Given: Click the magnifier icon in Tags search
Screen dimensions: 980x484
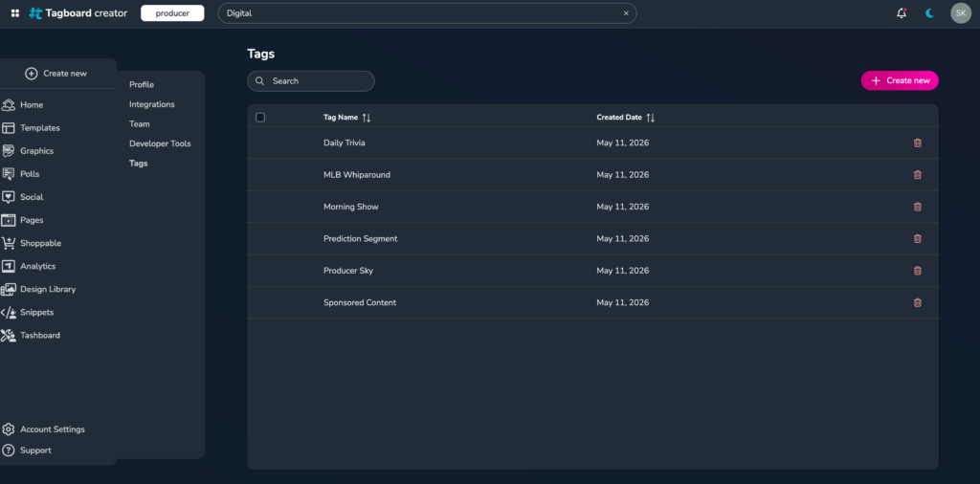Looking at the screenshot, I should [x=260, y=81].
